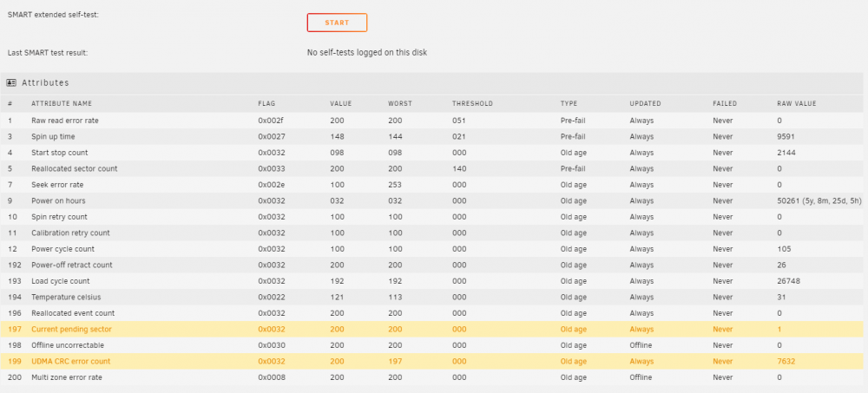The width and height of the screenshot is (868, 393).
Task: Select the Raw read error rate row
Action: 431,120
